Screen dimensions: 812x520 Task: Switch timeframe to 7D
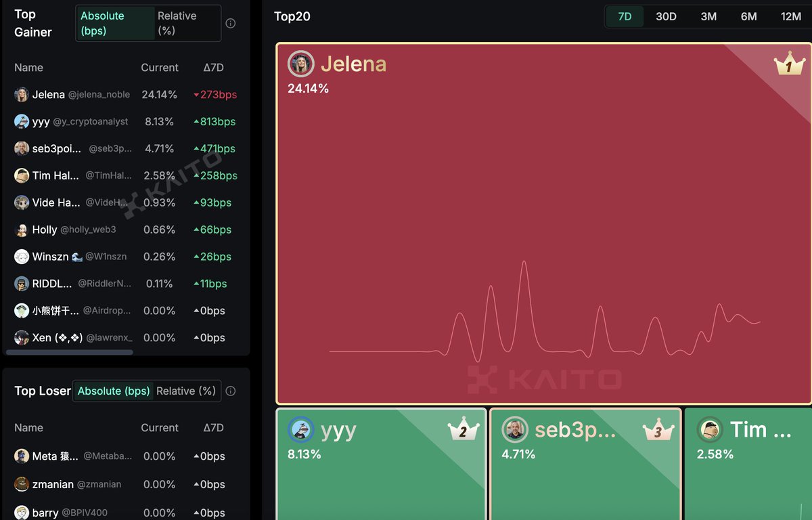click(x=625, y=16)
